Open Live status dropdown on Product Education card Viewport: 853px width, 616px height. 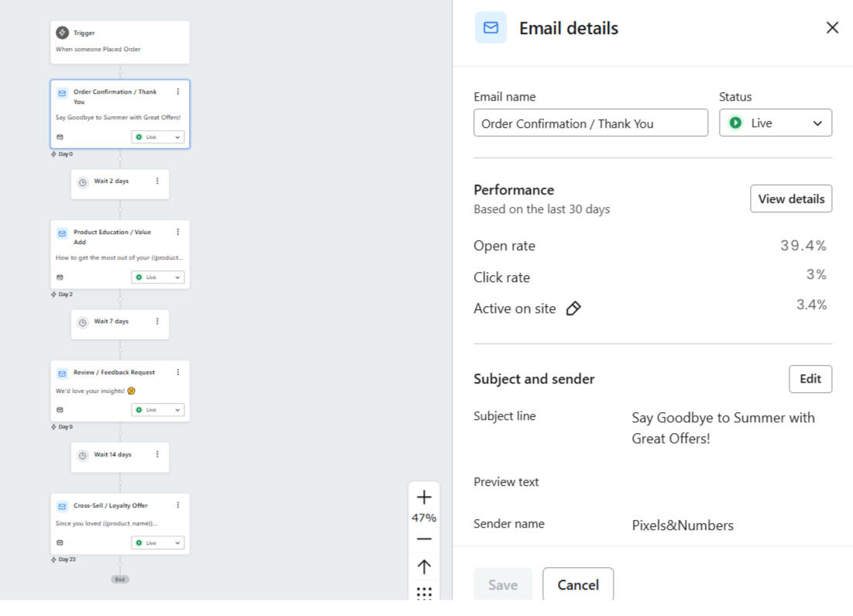point(158,277)
